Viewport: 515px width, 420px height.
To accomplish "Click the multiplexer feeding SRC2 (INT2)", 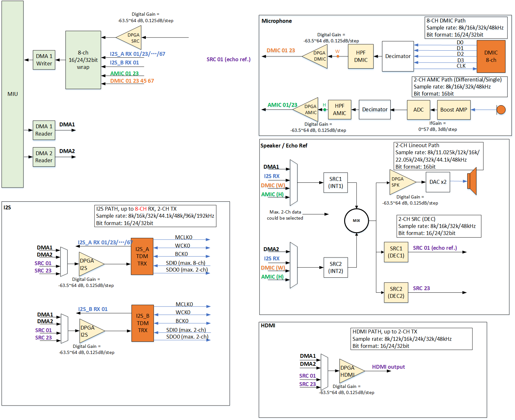I will [x=294, y=265].
